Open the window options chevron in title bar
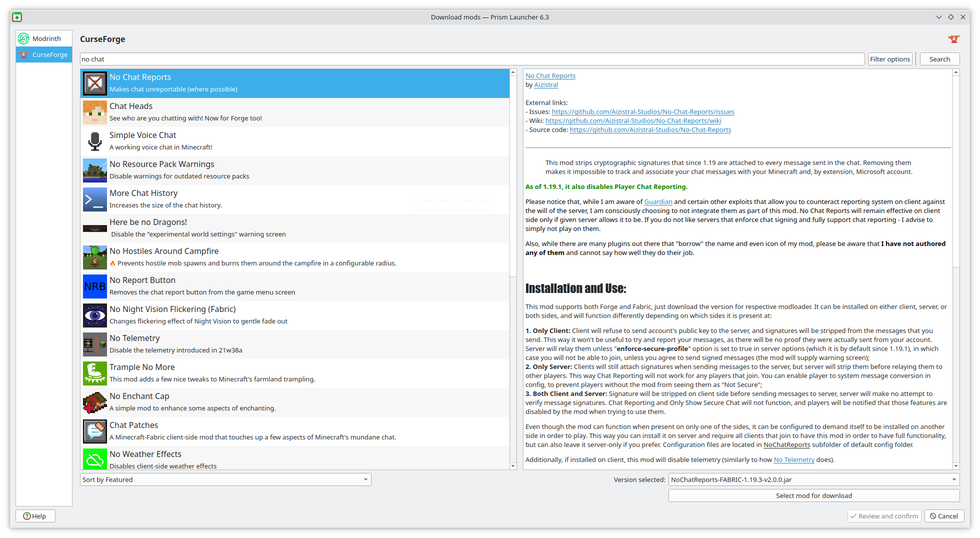Screen dimensions: 980x538 (939, 16)
